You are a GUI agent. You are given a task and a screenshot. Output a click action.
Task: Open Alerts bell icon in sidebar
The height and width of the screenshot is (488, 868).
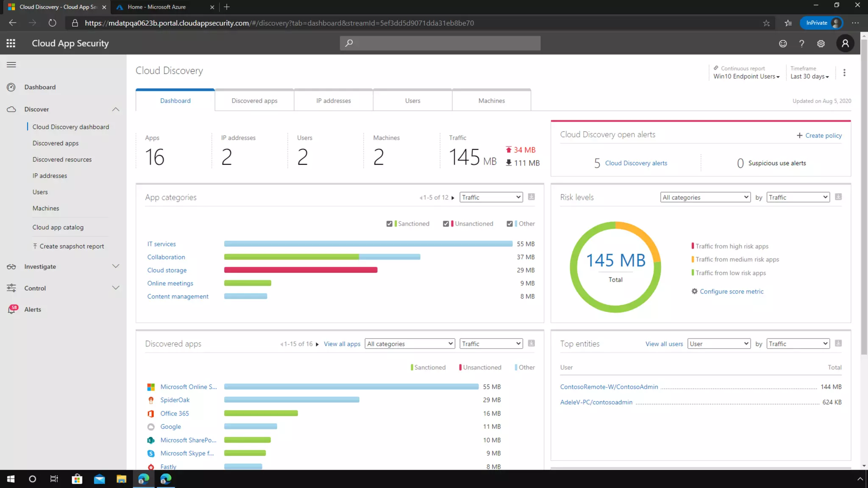pos(12,309)
